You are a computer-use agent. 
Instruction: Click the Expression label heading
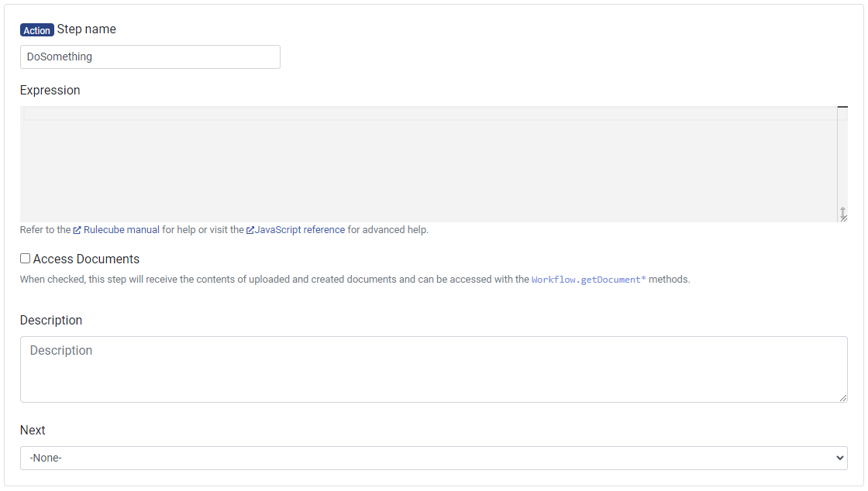click(x=50, y=91)
